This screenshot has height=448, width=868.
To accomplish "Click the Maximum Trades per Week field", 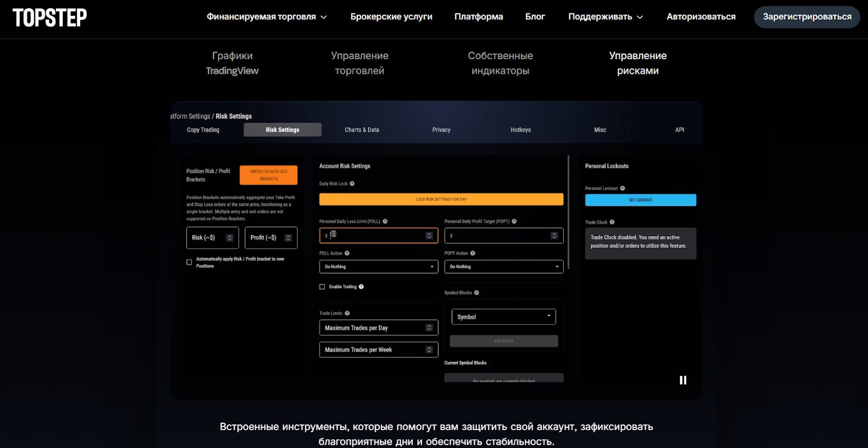I will (x=379, y=350).
